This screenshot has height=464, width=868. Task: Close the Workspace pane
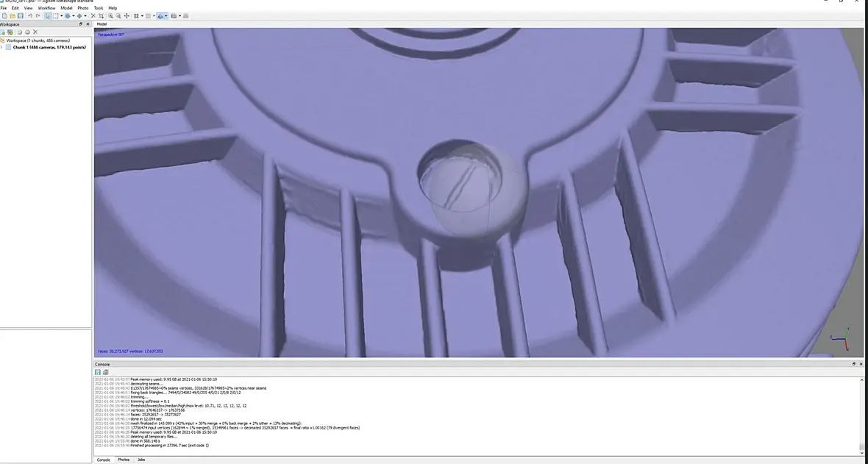88,24
